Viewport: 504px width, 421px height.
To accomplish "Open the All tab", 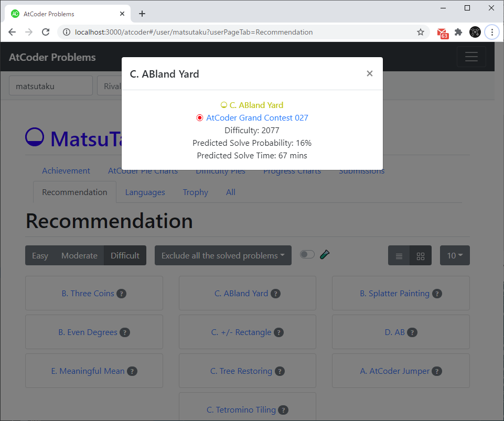I will (230, 192).
